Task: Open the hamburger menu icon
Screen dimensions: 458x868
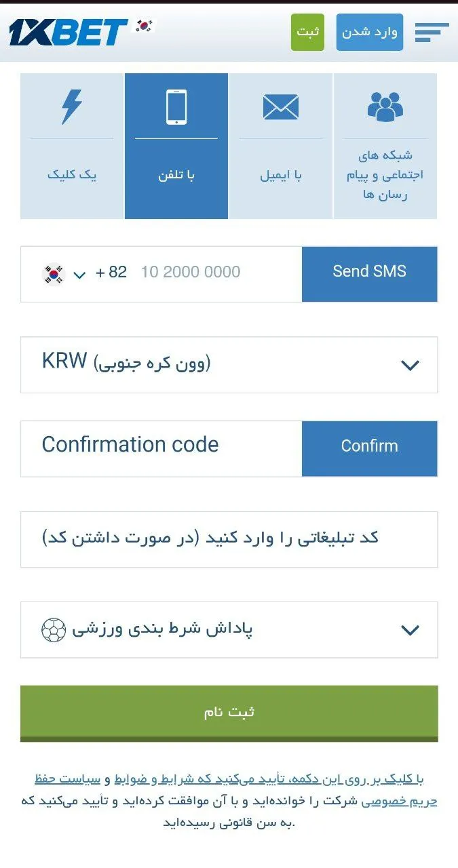Action: pos(432,33)
